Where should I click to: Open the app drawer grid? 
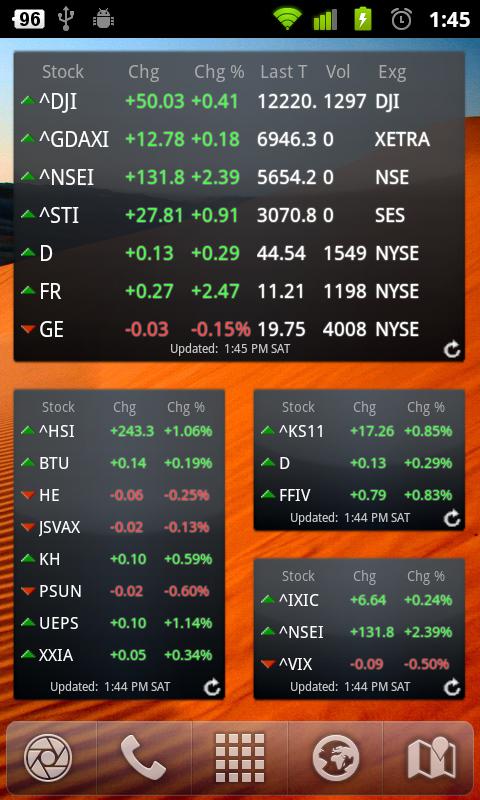(x=240, y=758)
